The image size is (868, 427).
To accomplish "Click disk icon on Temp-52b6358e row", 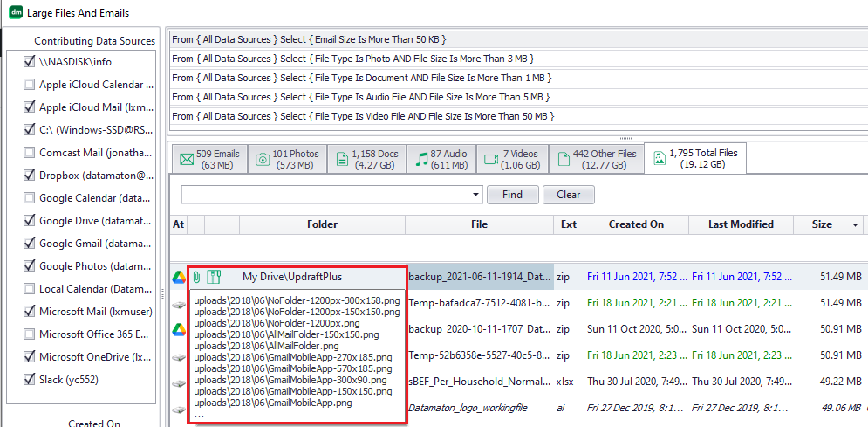I will pyautogui.click(x=178, y=357).
